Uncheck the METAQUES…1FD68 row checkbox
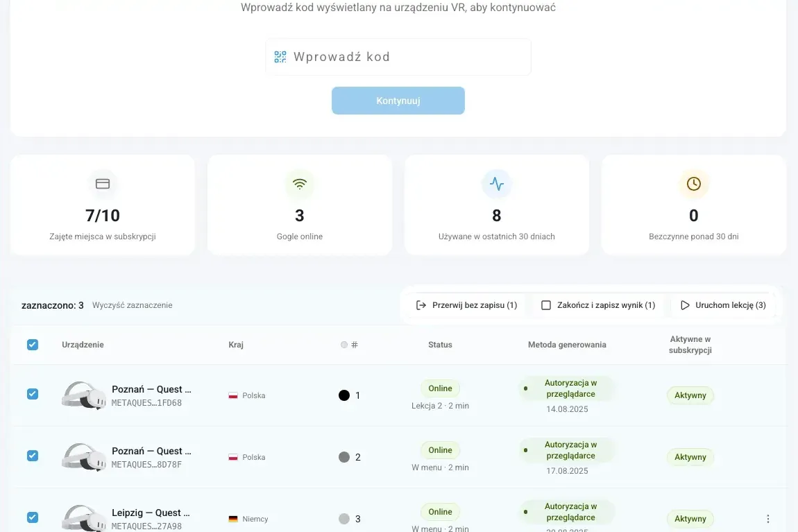 coord(33,394)
